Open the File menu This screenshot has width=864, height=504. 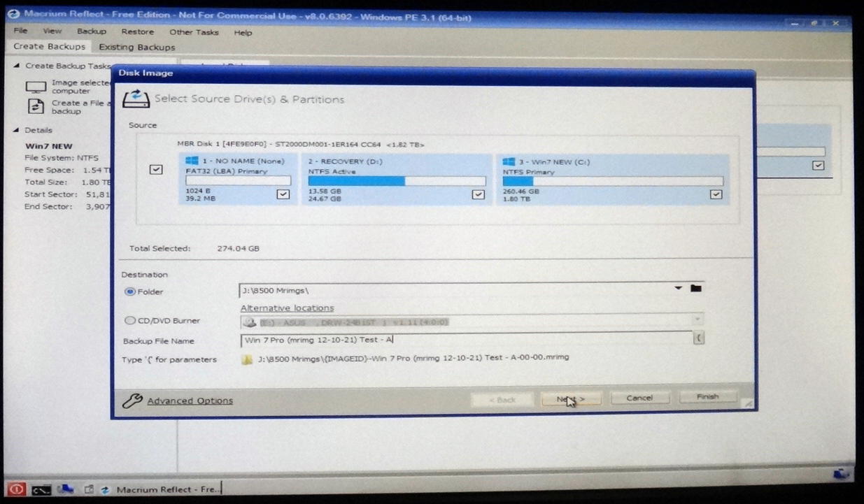(20, 31)
